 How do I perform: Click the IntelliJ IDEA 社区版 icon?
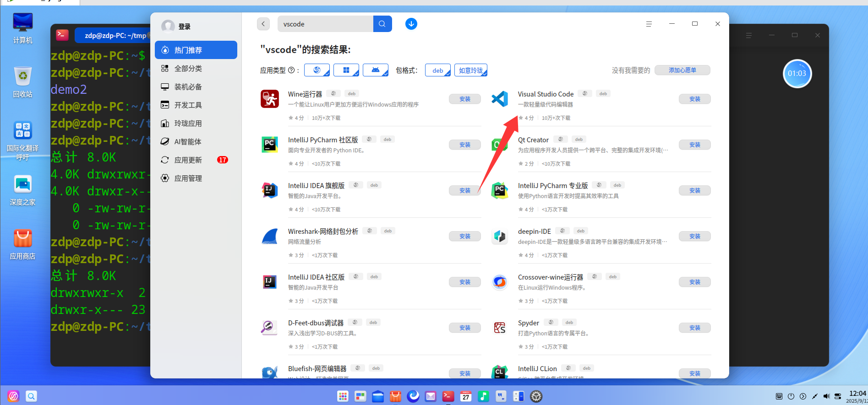[270, 282]
